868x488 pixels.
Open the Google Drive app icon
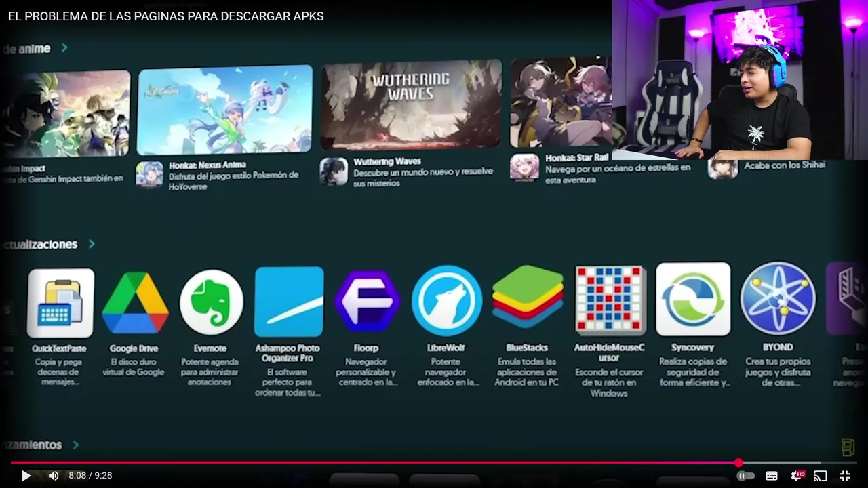pos(135,303)
